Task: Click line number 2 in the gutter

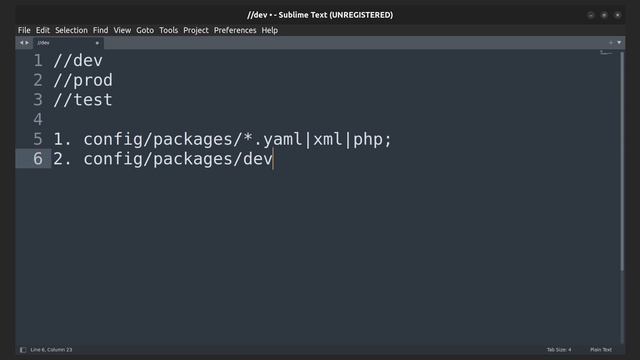Action: (x=38, y=80)
